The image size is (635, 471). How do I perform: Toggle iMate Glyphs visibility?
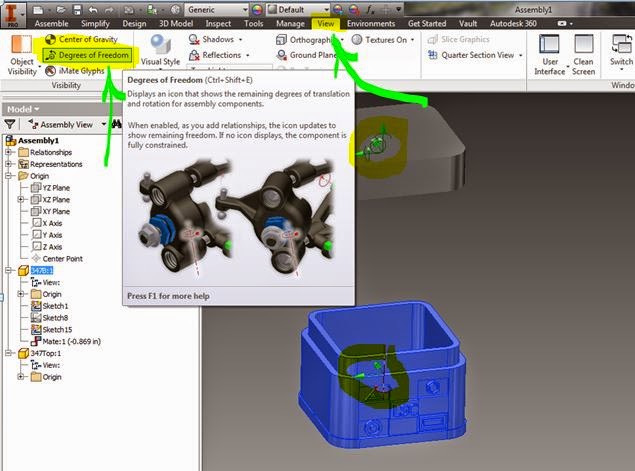coord(75,71)
